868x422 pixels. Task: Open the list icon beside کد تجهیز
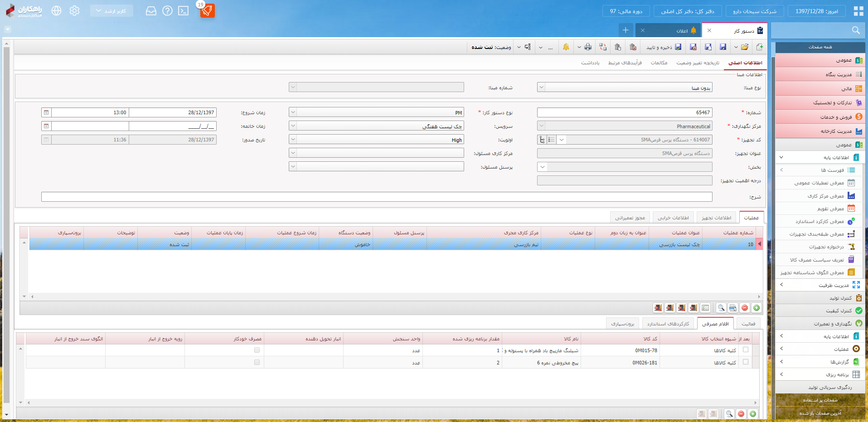tap(552, 140)
